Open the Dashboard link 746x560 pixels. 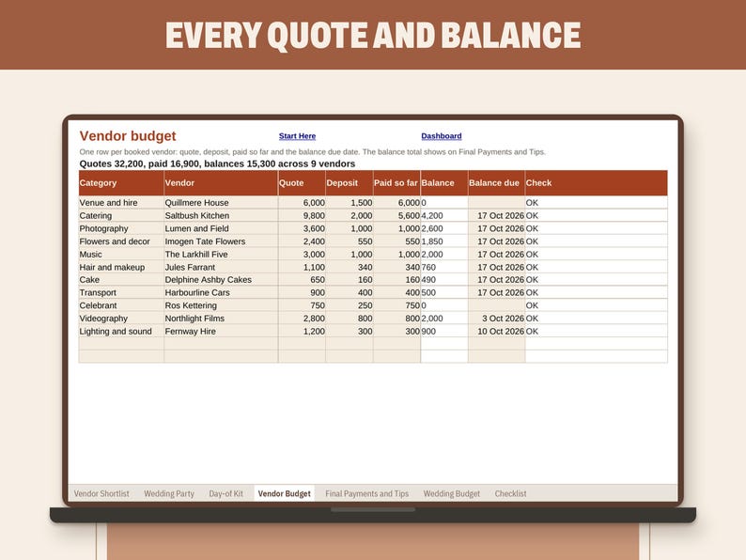tap(441, 136)
